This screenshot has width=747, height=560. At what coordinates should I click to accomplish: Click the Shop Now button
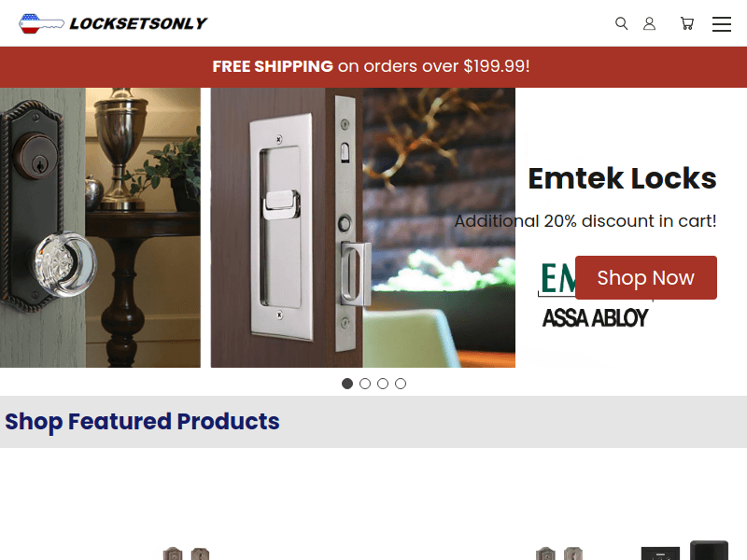click(x=646, y=277)
